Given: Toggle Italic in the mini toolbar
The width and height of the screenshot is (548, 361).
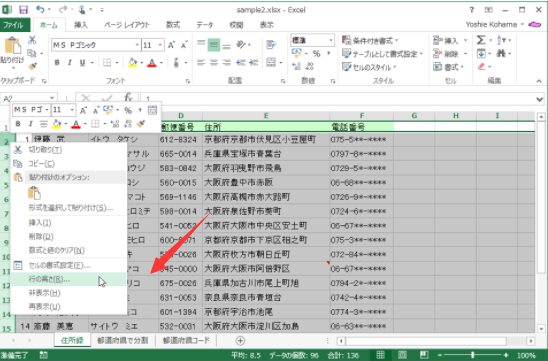Looking at the screenshot, I should 30,124.
